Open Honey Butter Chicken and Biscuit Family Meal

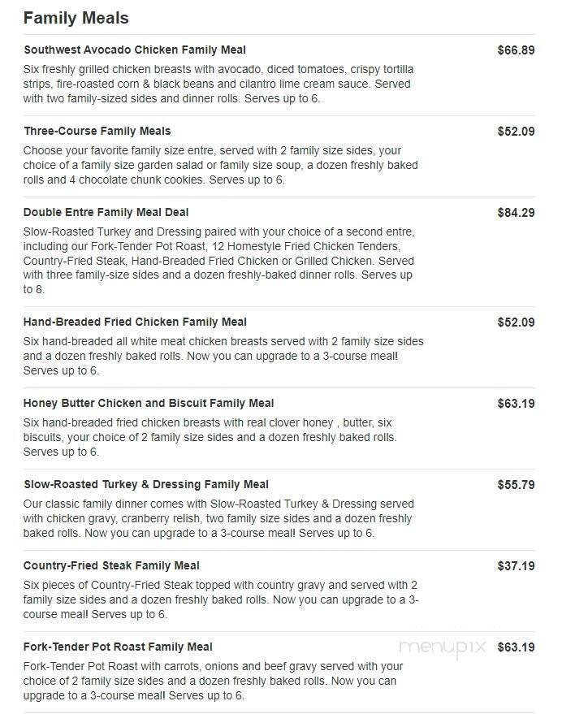click(149, 404)
